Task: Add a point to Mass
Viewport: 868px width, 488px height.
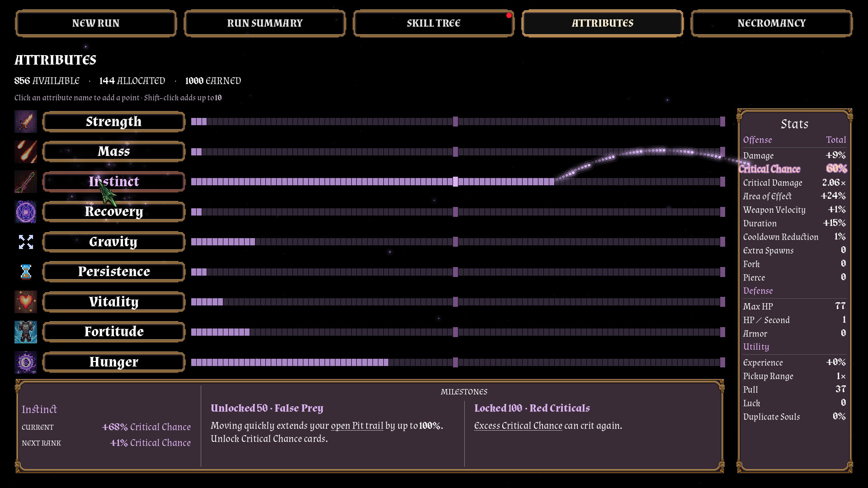Action: tap(114, 151)
